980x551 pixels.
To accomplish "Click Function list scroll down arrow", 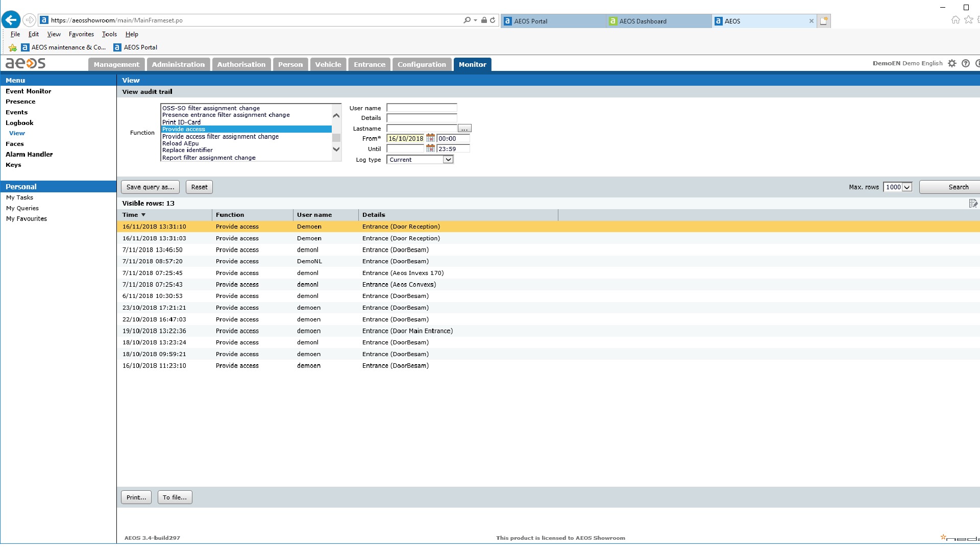I will (336, 149).
